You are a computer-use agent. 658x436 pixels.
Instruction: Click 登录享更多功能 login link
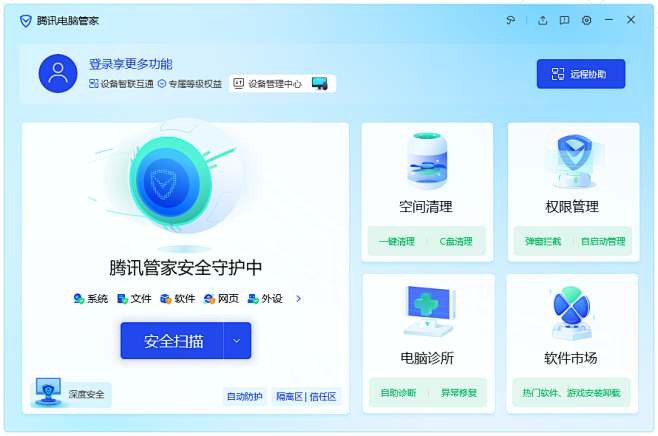pyautogui.click(x=131, y=64)
